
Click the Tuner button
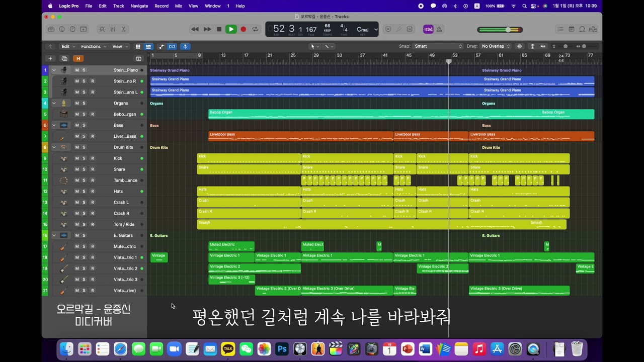pos(398,29)
